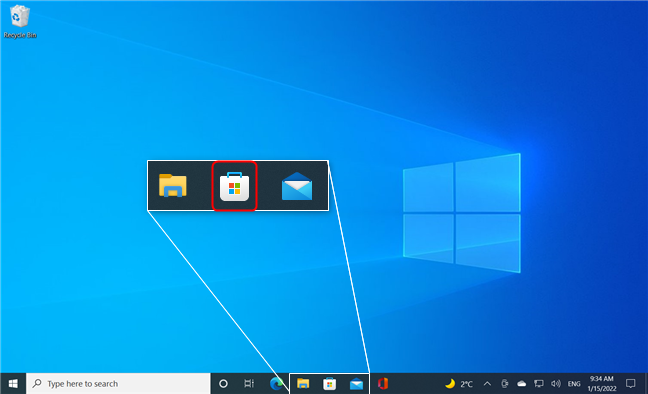Viewport: 648px width, 394px height.
Task: Open File Explorer in the taskbar
Action: [x=303, y=384]
